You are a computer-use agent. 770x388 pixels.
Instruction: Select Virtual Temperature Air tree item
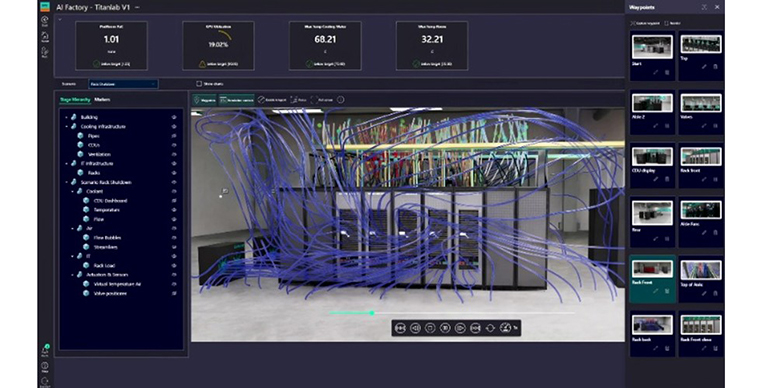pos(117,284)
